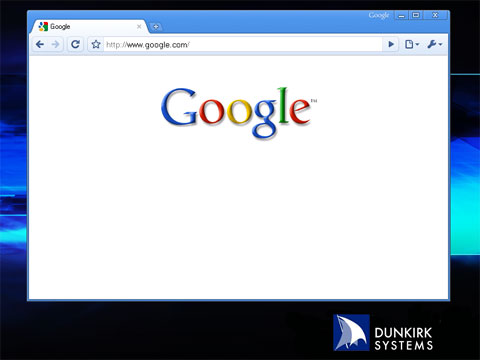The height and width of the screenshot is (360, 480).
Task: Click the Dunkirk Systems text
Action: (404, 338)
